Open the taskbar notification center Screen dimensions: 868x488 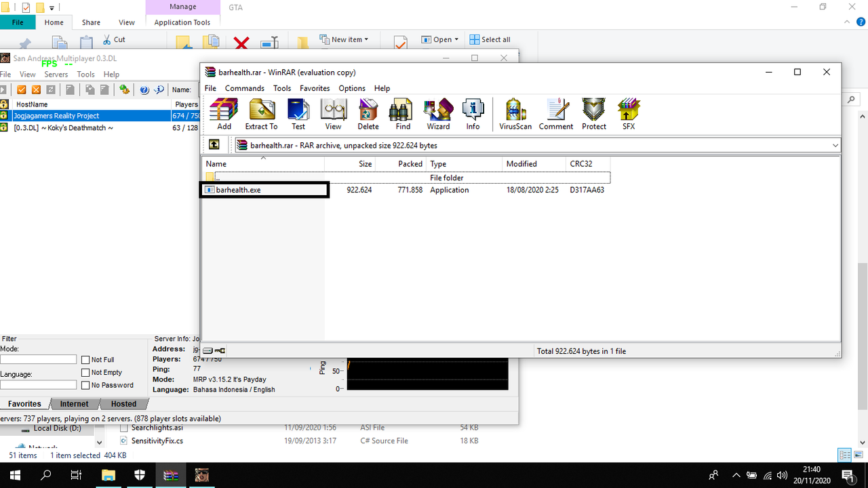(x=847, y=475)
